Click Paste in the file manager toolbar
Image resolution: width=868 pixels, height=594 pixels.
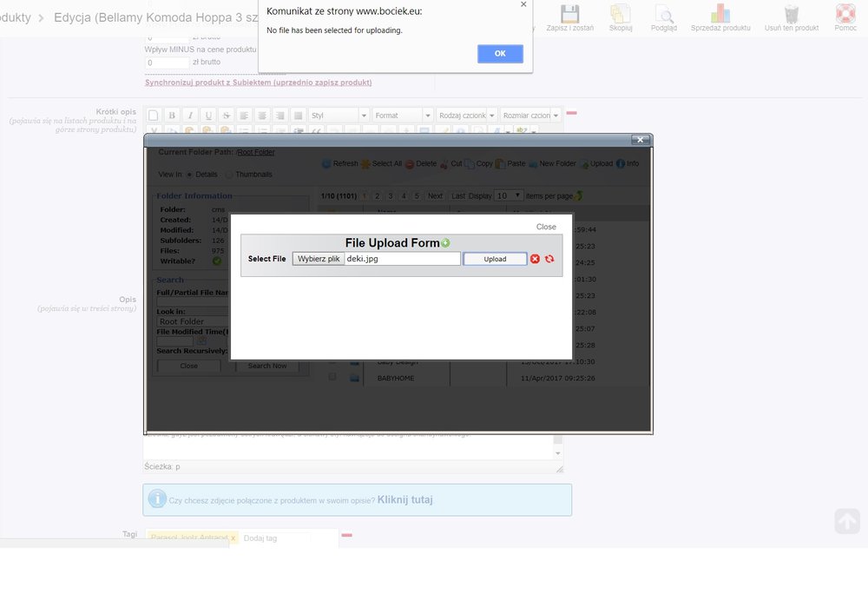510,164
